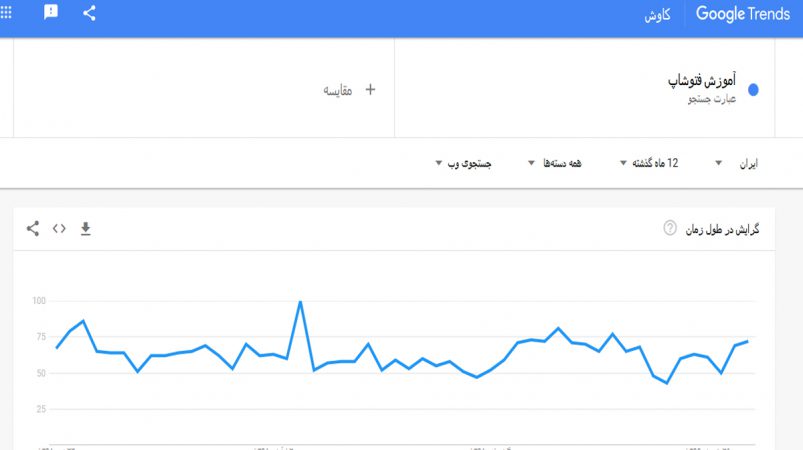
Task: Click the plus icon to add comparison
Action: 370,90
